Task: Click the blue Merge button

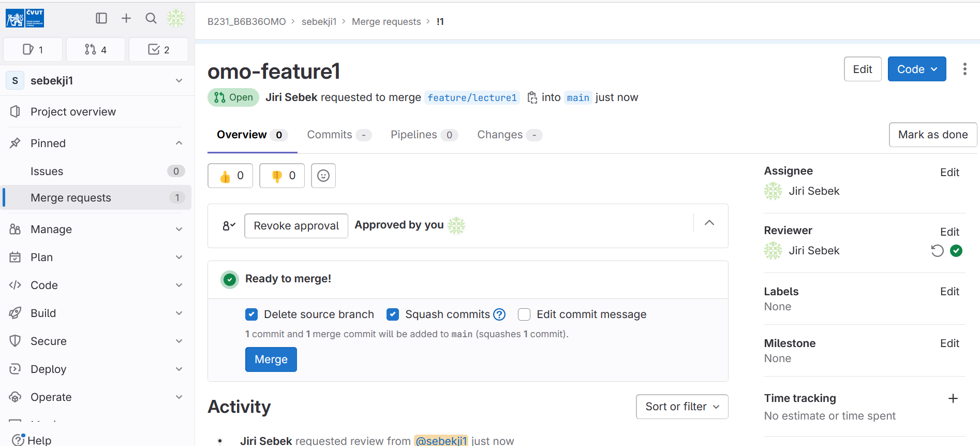Action: tap(271, 359)
